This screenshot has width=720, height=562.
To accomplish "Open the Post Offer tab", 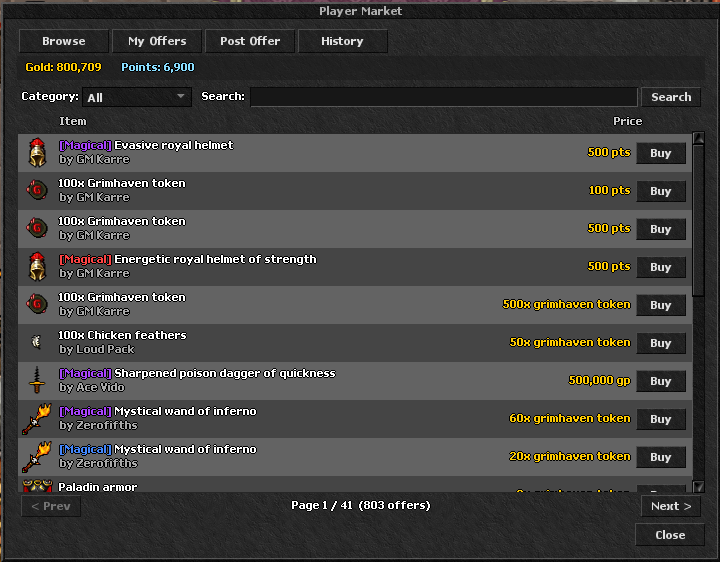I will click(x=250, y=41).
